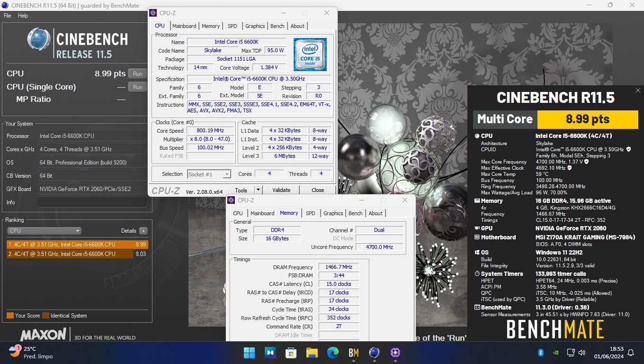Click the Bluetooth tray icon
Screen dimensions: 644x364
[x=540, y=353]
